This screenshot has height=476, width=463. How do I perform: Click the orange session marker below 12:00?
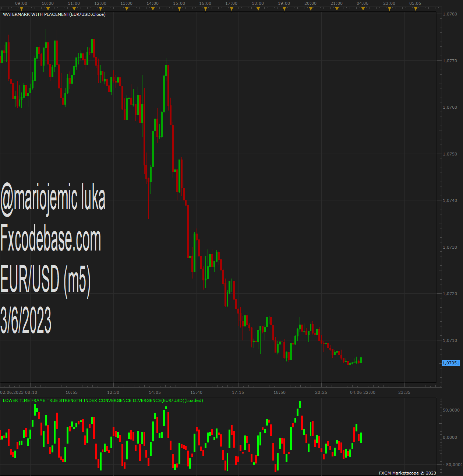[100, 8]
